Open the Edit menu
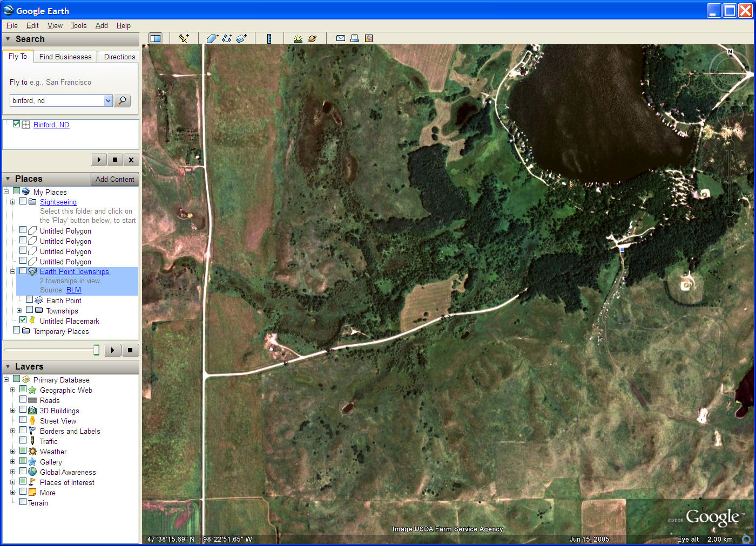The image size is (756, 546). 32,25
